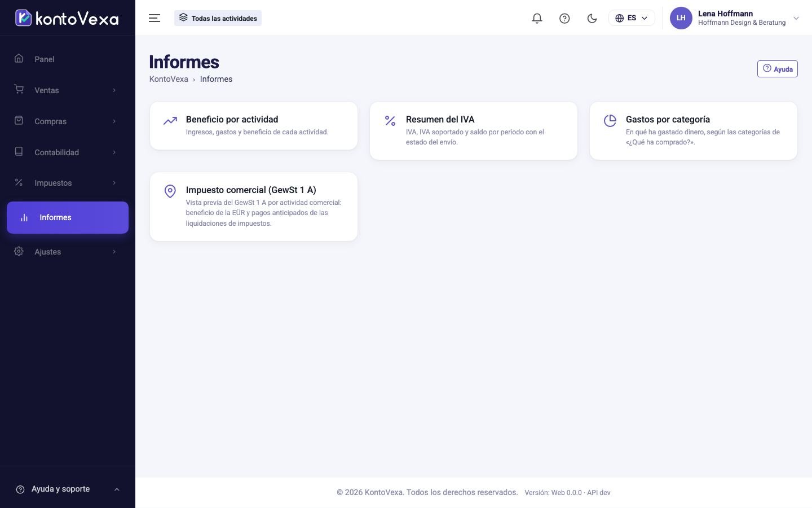Viewport: 812px width, 508px height.
Task: Select the Informes sidebar item
Action: pos(68,217)
